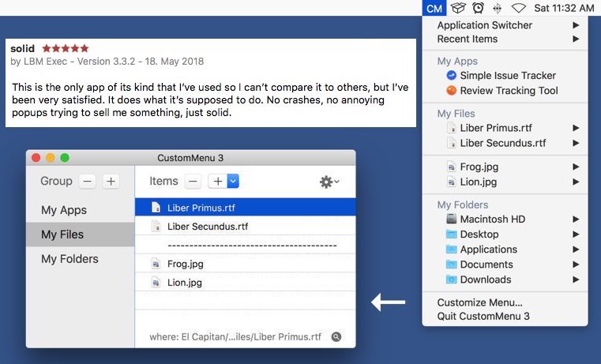This screenshot has height=364, width=601.
Task: Select Liber Secundus.rtf row in Items list
Action: 246,226
